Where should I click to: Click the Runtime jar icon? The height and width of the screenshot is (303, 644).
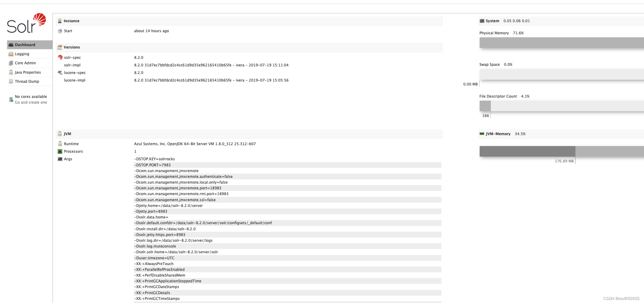click(60, 144)
